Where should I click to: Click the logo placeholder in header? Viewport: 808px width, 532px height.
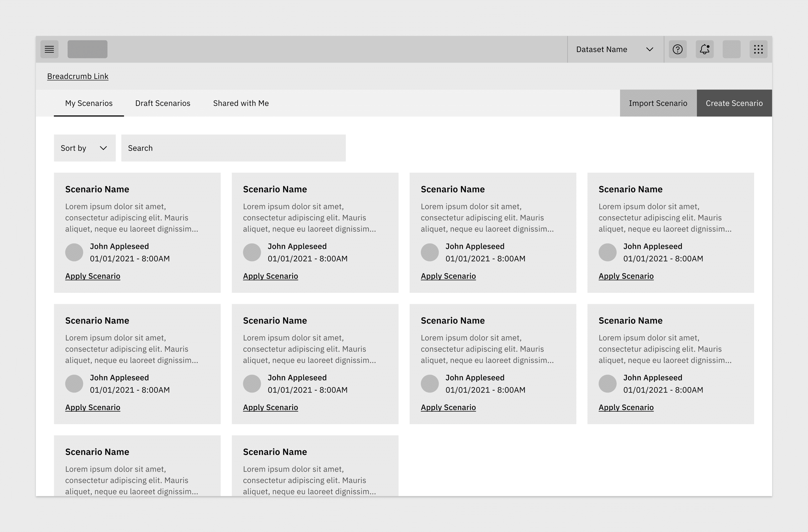point(87,49)
